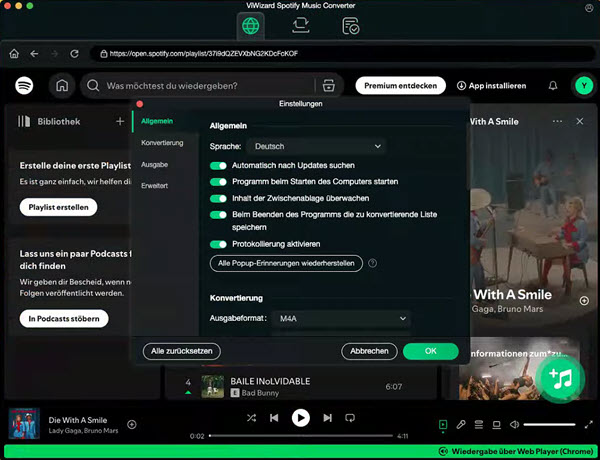Click Abbrechen in Einstellungen
This screenshot has width=600, height=460.
pyautogui.click(x=369, y=351)
